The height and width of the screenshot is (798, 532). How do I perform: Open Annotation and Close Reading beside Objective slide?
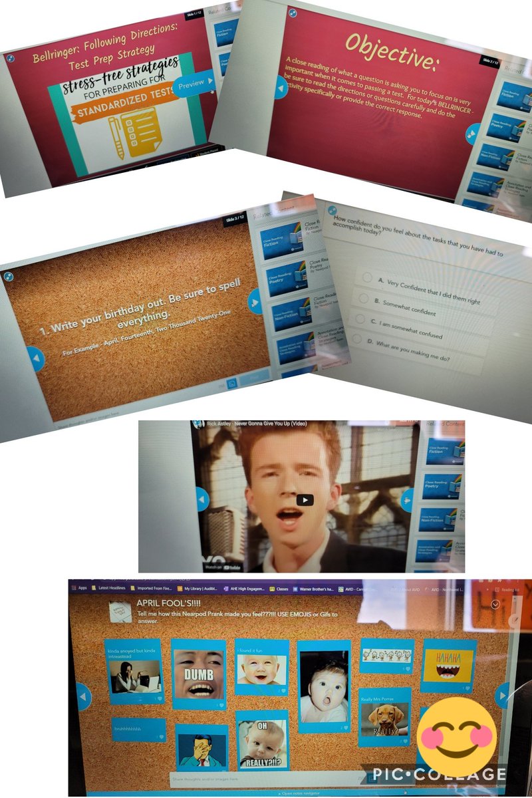pyautogui.click(x=490, y=185)
